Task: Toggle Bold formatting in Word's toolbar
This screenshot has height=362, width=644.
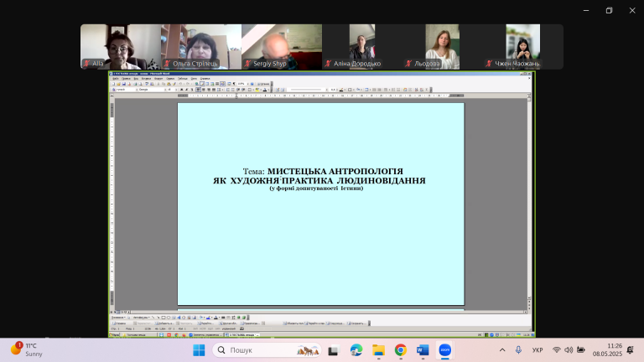Action: [181, 90]
